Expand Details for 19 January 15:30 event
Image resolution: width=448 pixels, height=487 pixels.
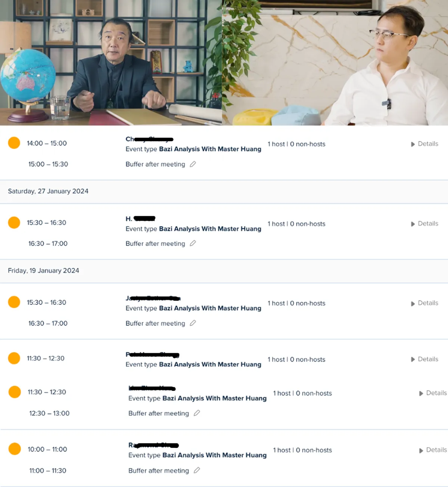pyautogui.click(x=424, y=303)
